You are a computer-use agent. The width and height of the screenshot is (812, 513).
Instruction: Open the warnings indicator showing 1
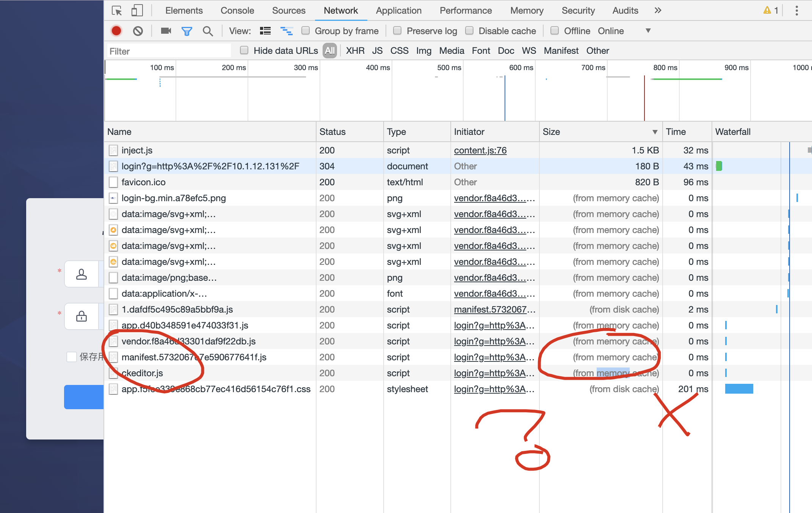click(771, 10)
